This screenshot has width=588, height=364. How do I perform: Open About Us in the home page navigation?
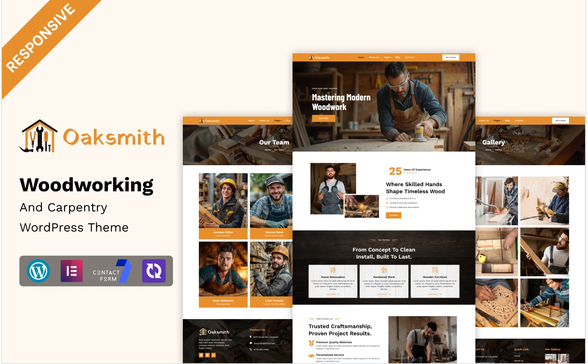374,57
